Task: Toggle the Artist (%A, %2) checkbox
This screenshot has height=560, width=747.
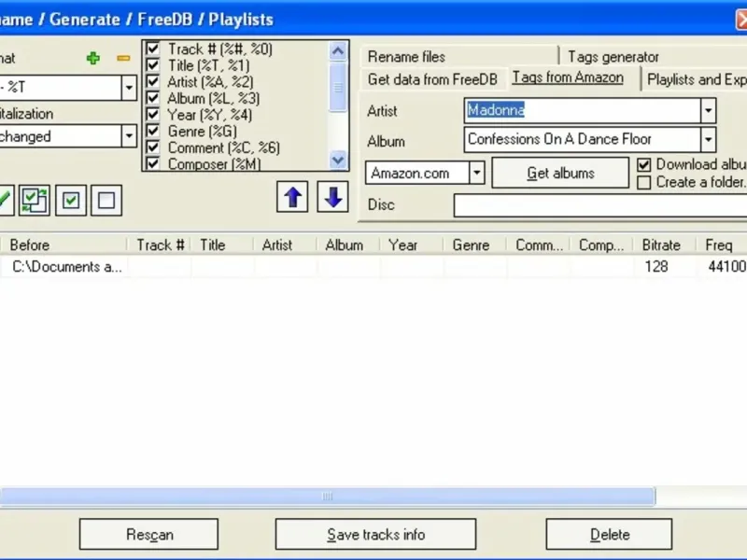Action: tap(152, 81)
